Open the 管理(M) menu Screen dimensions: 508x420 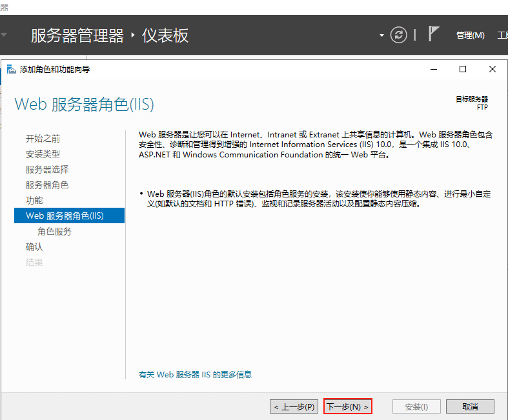pyautogui.click(x=470, y=35)
